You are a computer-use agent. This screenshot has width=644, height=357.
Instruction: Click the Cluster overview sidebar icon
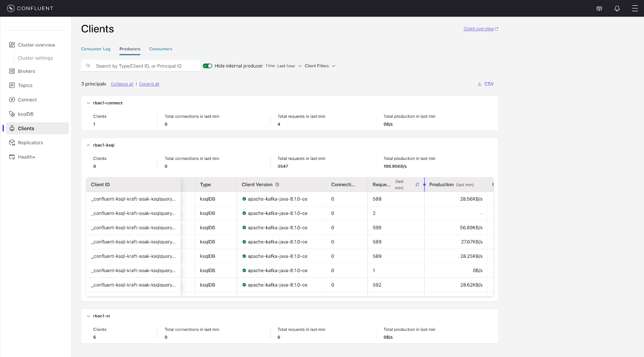[x=12, y=45]
